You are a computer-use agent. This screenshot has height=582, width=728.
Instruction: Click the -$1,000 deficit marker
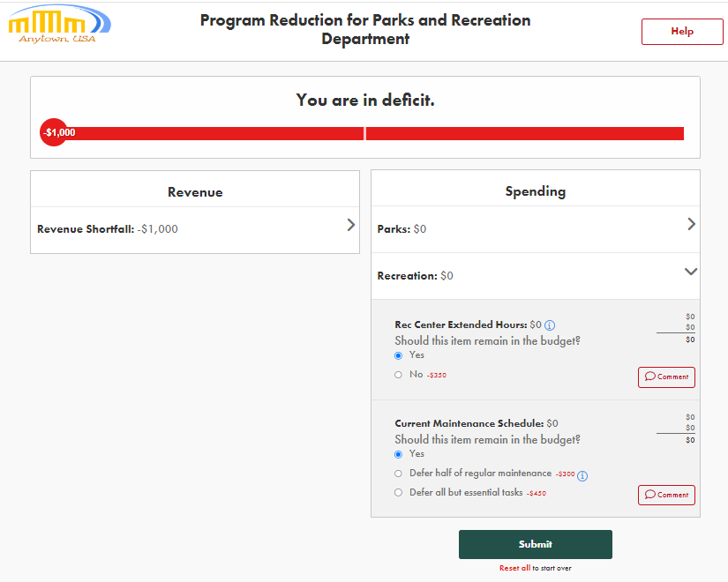[x=54, y=133]
